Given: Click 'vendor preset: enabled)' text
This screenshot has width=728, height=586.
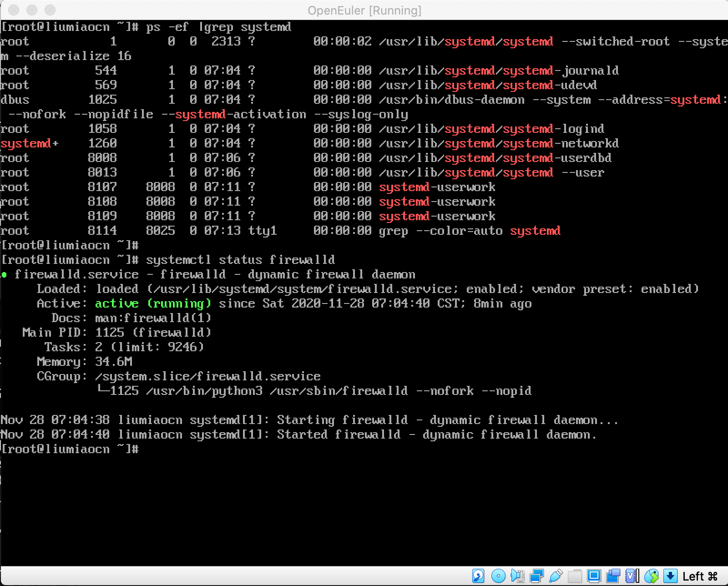Looking at the screenshot, I should point(616,289).
